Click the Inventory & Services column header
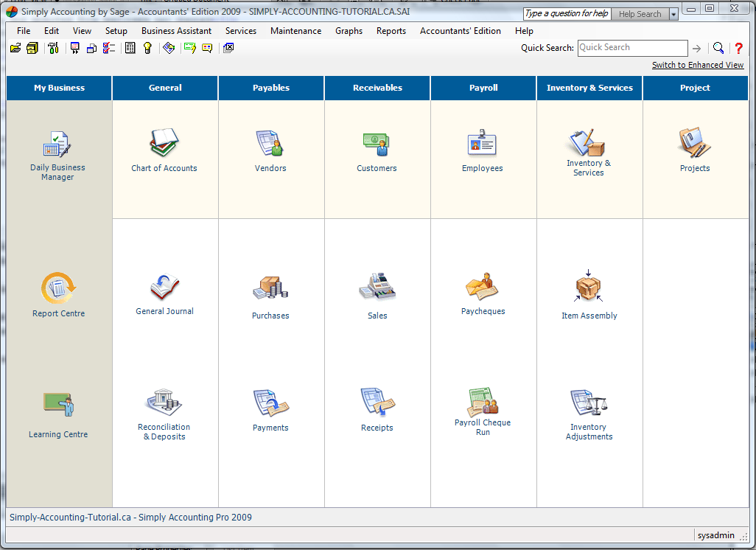This screenshot has height=550, width=756. [589, 88]
